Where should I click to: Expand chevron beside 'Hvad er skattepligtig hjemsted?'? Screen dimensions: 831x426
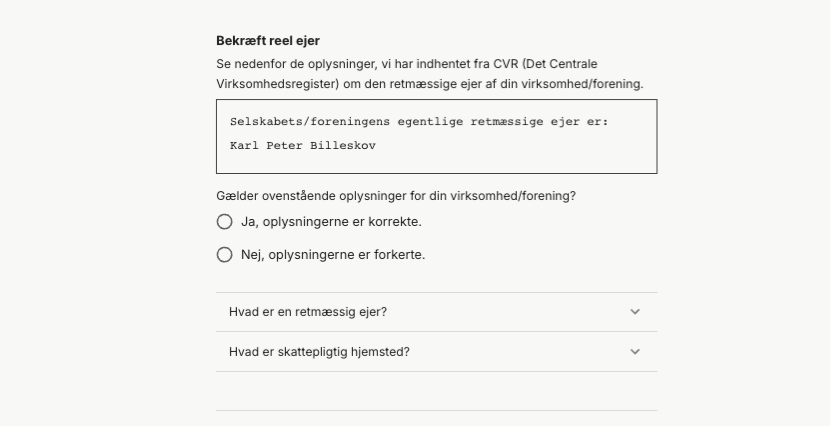[x=635, y=352]
